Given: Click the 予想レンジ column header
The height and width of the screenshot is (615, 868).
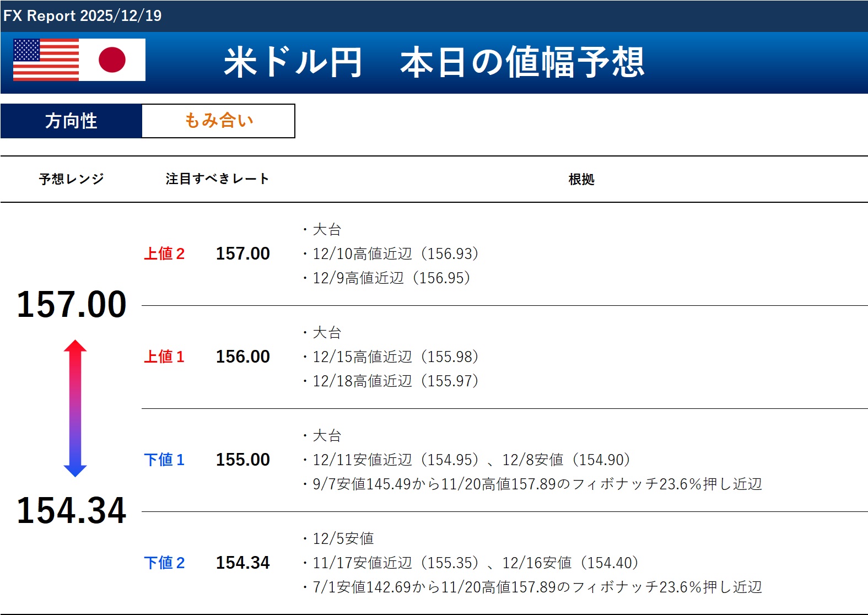Looking at the screenshot, I should (x=71, y=179).
